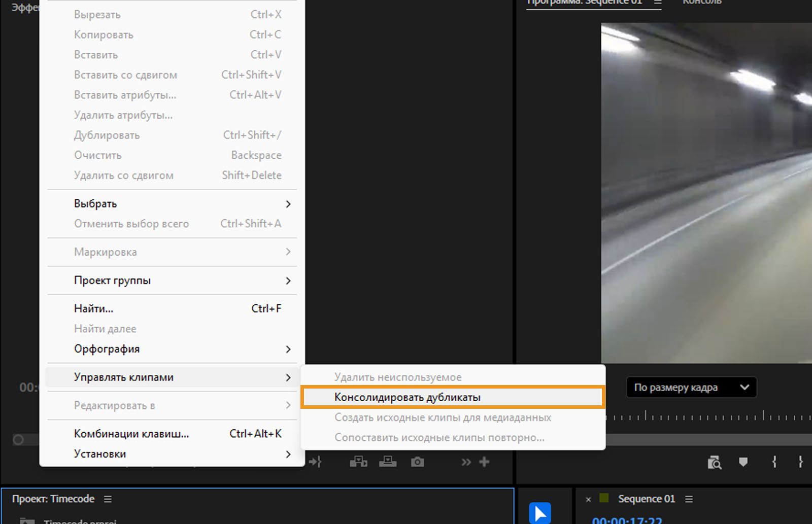Click the Mark In brace icon
The width and height of the screenshot is (812, 524).
[774, 462]
